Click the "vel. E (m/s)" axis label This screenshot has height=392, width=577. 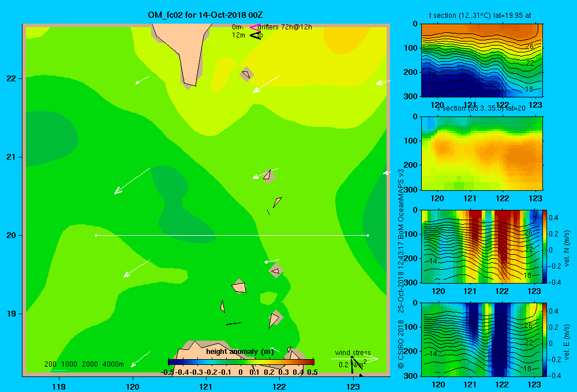click(567, 342)
